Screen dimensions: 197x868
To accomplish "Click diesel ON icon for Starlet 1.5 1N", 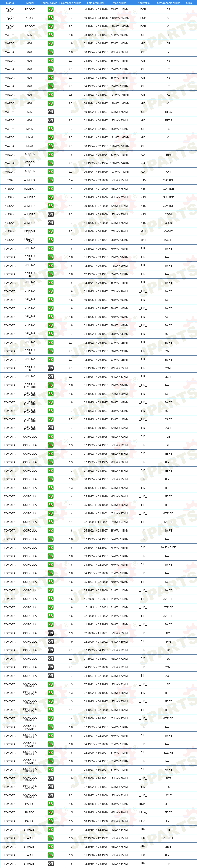I will click(50, 864).
